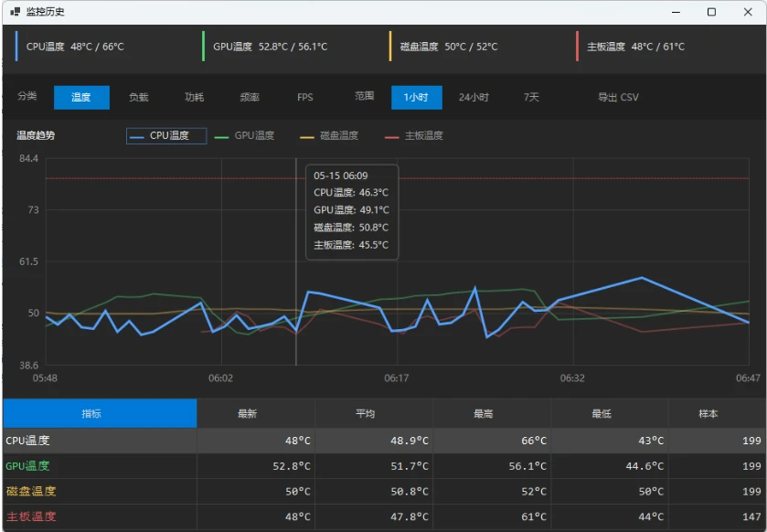The height and width of the screenshot is (532, 767).
Task: Click the 温度趋势 chart title
Action: [36, 135]
